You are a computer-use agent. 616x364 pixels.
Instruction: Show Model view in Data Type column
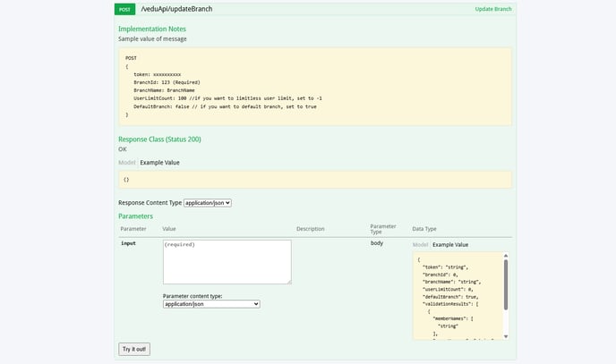pos(420,244)
